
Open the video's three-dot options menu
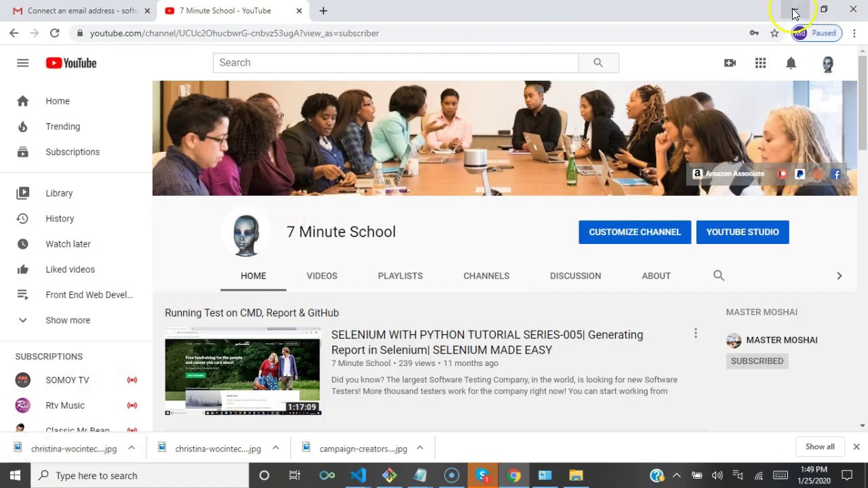click(x=695, y=333)
